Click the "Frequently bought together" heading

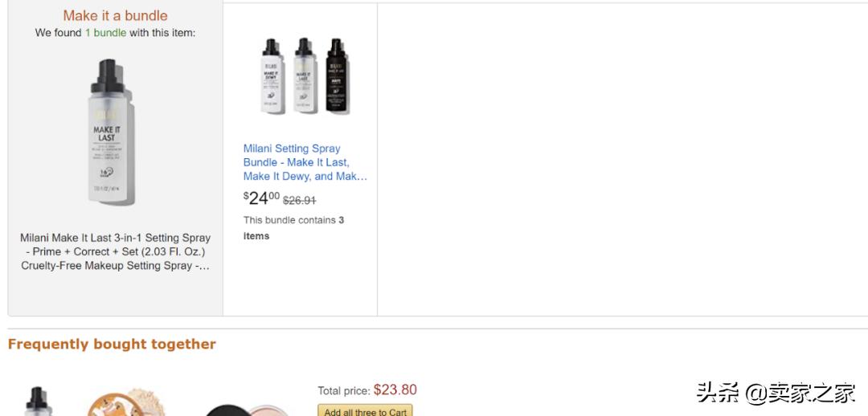click(112, 344)
